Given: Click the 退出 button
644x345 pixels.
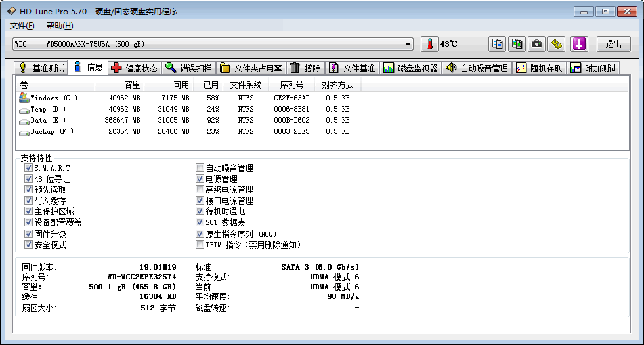Looking at the screenshot, I should [613, 44].
